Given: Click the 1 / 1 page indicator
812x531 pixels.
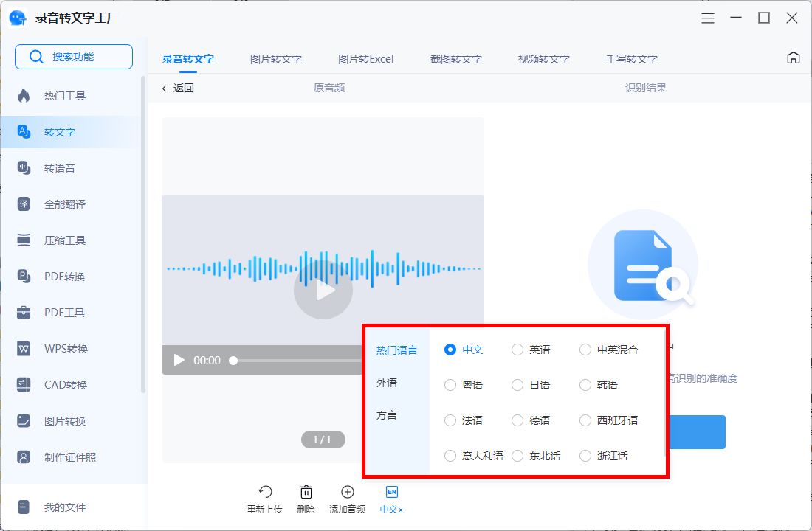Looking at the screenshot, I should (323, 440).
